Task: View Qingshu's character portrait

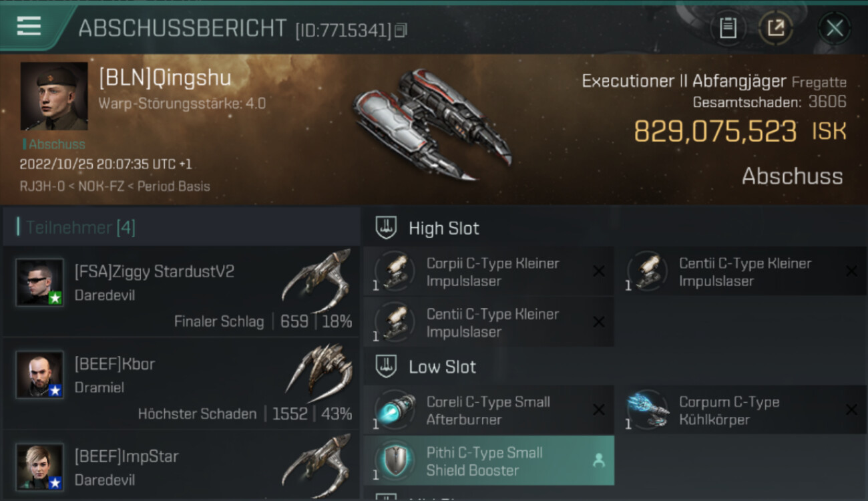Action: point(54,96)
